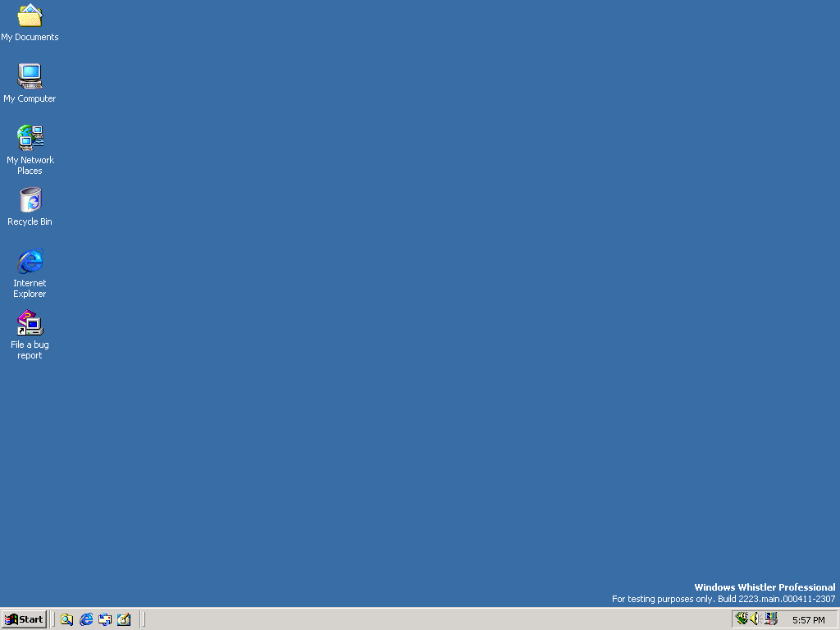Open the Recycle Bin

[30, 199]
